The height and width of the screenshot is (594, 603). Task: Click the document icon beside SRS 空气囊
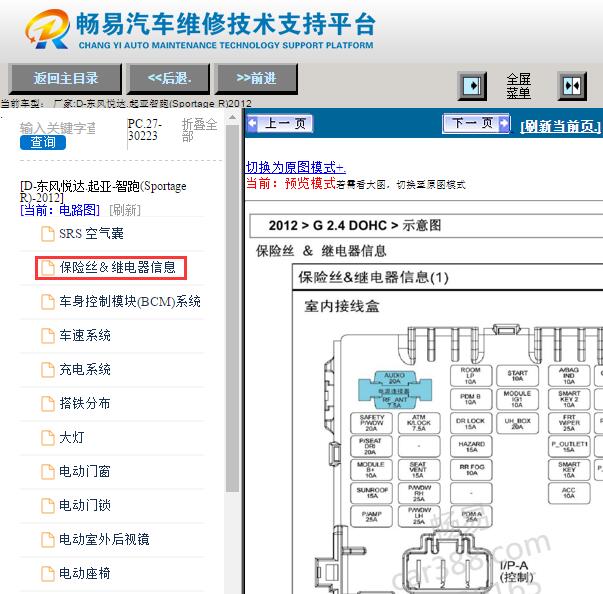(x=48, y=234)
